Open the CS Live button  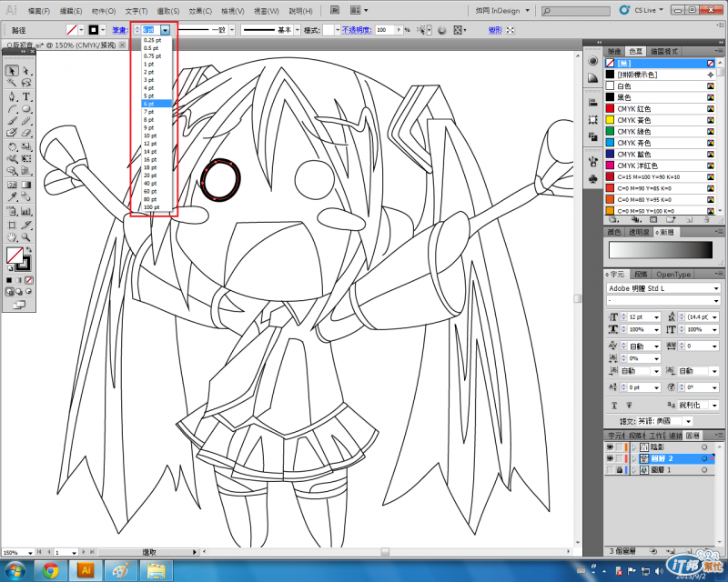pos(642,10)
